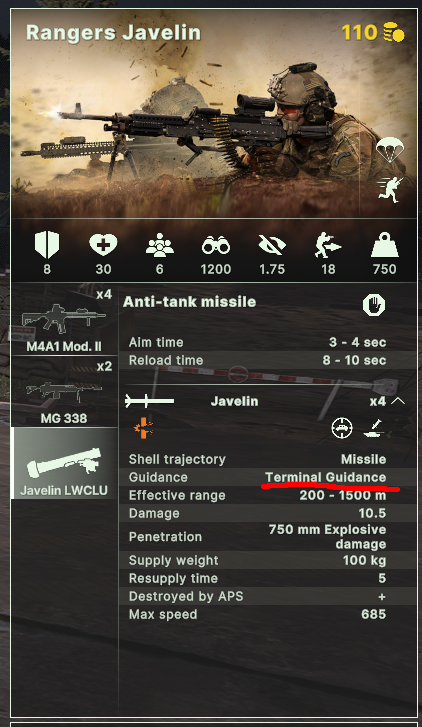
Task: Click the underlined Terminal Guidance value
Action: coord(326,477)
